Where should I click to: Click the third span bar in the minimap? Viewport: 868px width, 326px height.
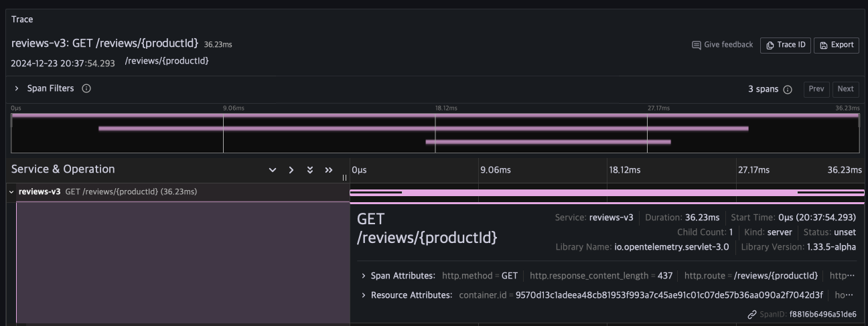pyautogui.click(x=548, y=142)
